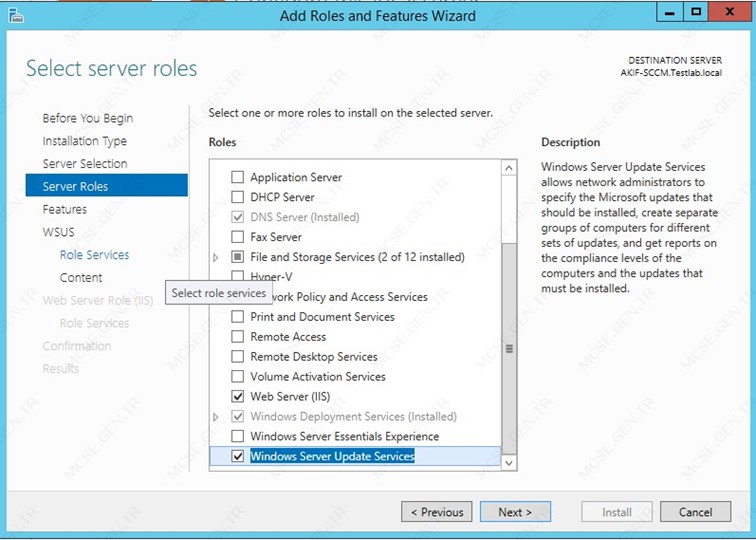Select the Windows Server Update Services row text
756x540 pixels.
tap(332, 456)
